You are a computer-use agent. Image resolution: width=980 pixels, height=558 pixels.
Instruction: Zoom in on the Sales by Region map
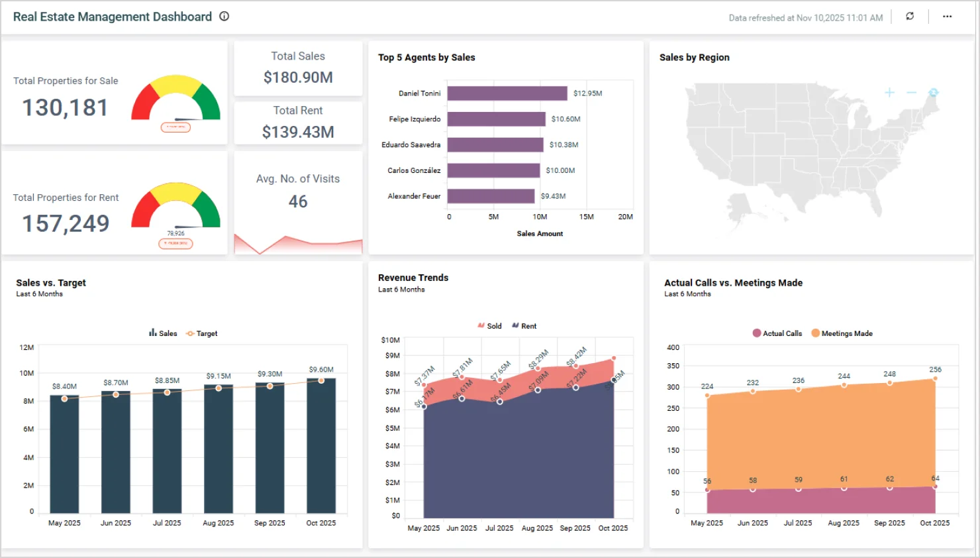tap(889, 93)
